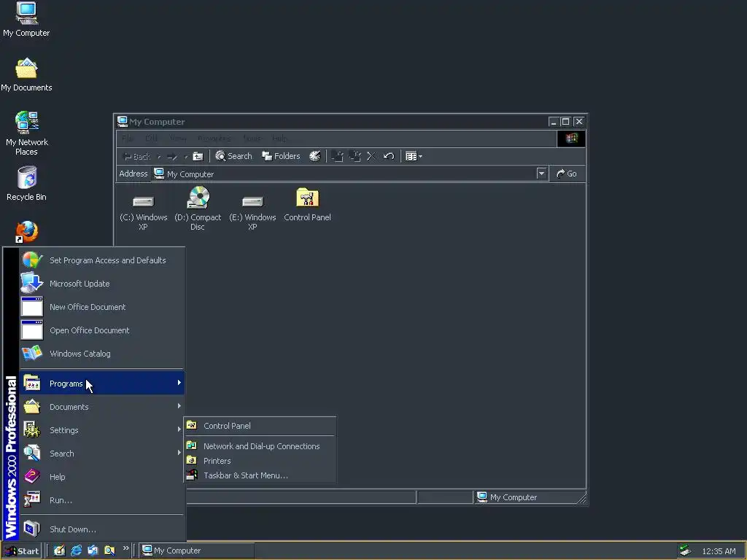Image resolution: width=747 pixels, height=560 pixels.
Task: Select Run... in Start menu
Action: coord(101,500)
